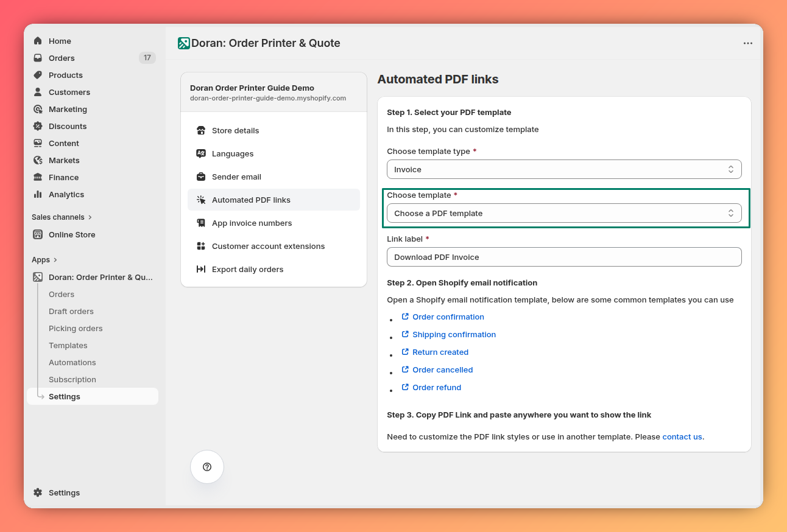Click the Orders count badge 17

click(x=147, y=58)
